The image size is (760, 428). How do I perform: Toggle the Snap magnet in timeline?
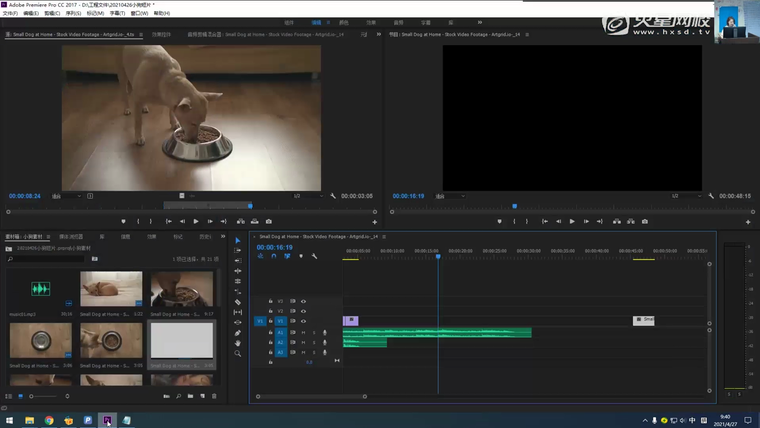point(273,256)
